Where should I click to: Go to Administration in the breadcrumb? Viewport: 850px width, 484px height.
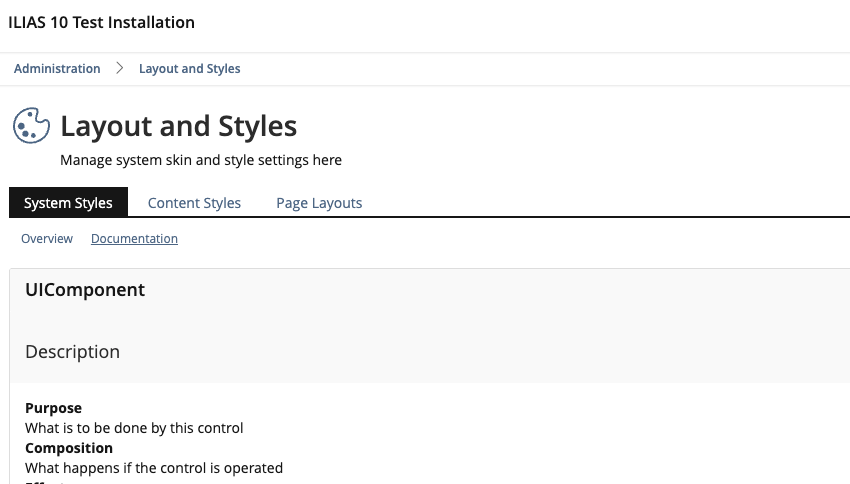[x=57, y=69]
